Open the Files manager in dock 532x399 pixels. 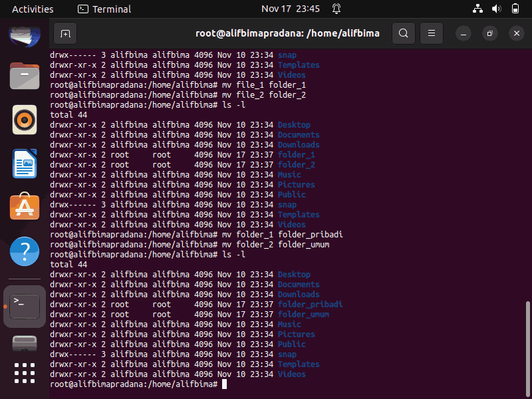point(25,76)
